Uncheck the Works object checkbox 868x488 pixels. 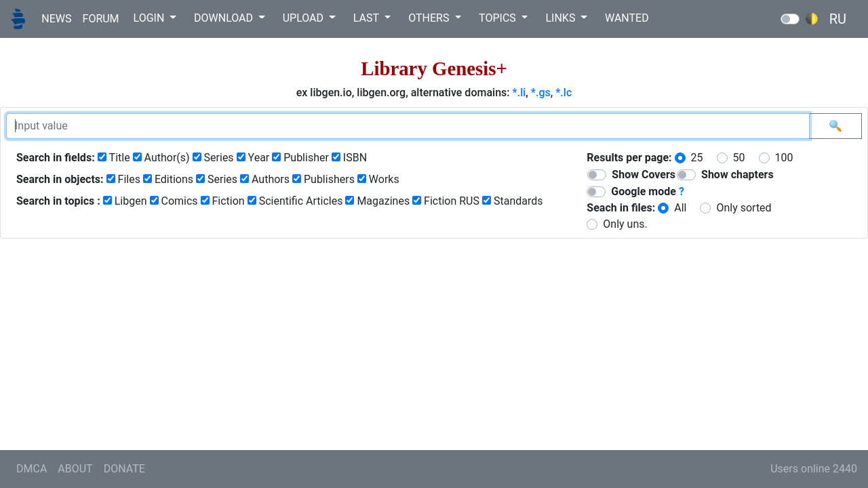361,179
